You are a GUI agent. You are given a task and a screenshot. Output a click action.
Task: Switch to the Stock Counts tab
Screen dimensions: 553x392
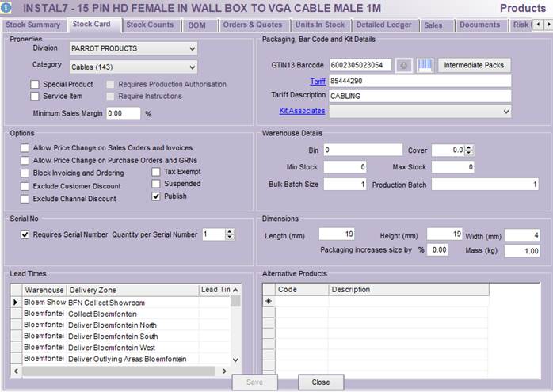click(x=150, y=25)
